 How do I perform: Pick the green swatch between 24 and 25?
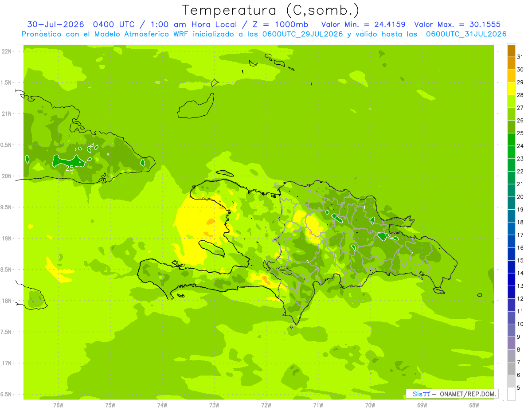pyautogui.click(x=511, y=139)
